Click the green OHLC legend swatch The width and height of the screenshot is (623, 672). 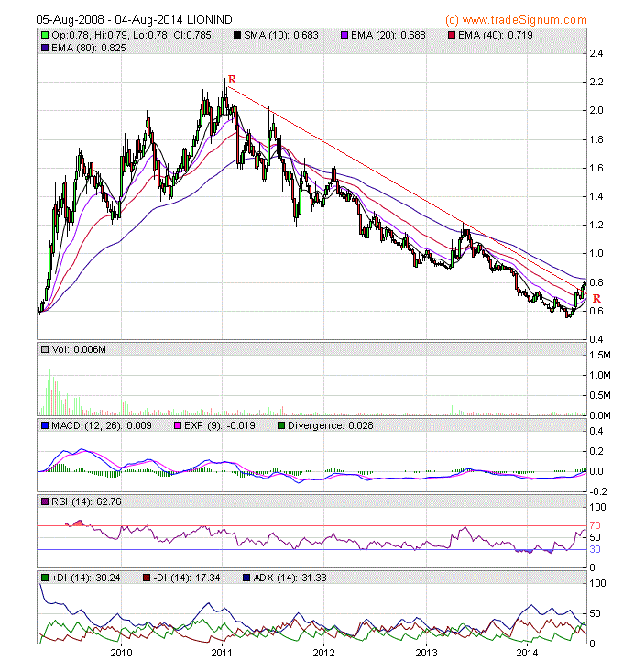coord(45,35)
